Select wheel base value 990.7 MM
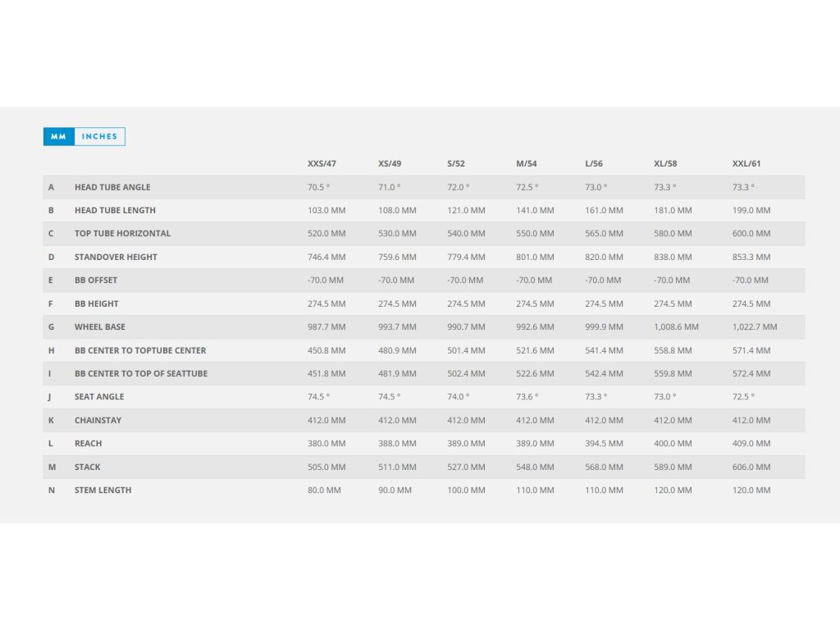The image size is (840, 630). click(x=467, y=326)
